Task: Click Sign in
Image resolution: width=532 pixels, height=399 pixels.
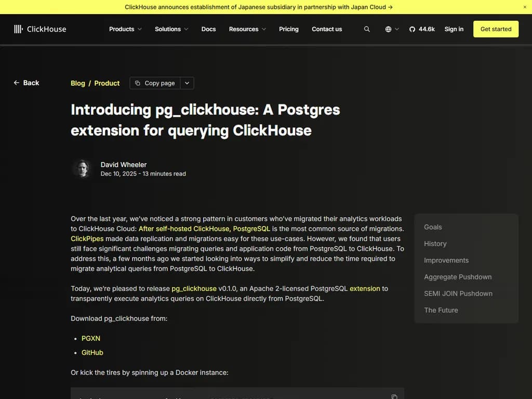Action: [x=454, y=29]
